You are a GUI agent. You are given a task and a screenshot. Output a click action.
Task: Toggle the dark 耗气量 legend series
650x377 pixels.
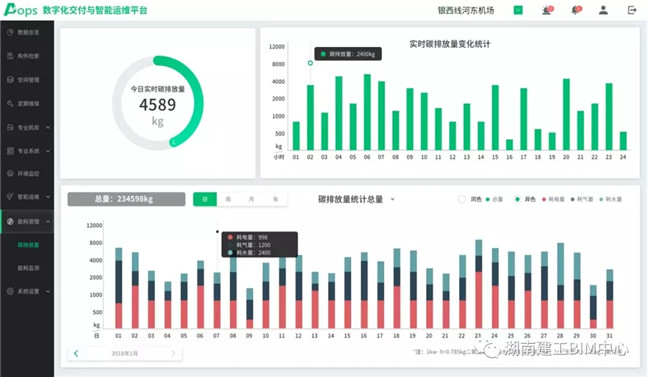click(x=582, y=199)
